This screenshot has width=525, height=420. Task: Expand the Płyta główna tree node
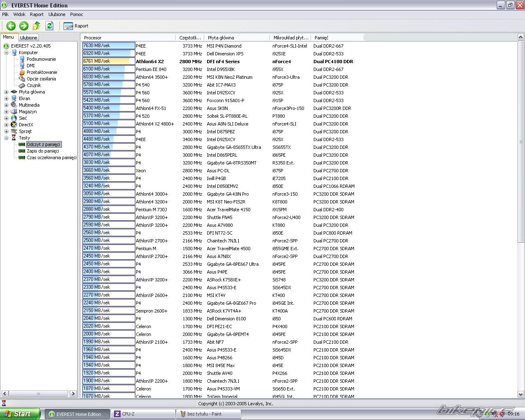click(6, 92)
